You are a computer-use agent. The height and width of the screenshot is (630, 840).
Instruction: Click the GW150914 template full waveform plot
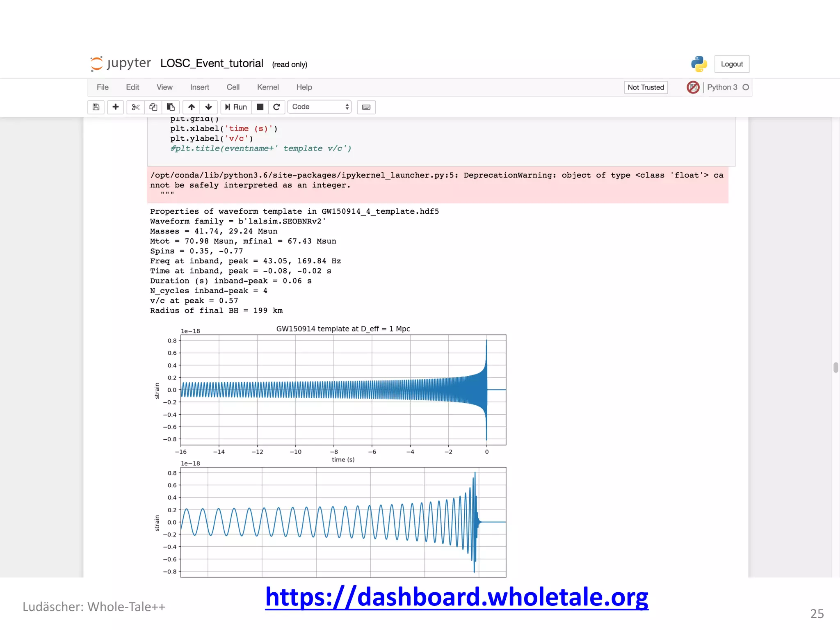343,390
